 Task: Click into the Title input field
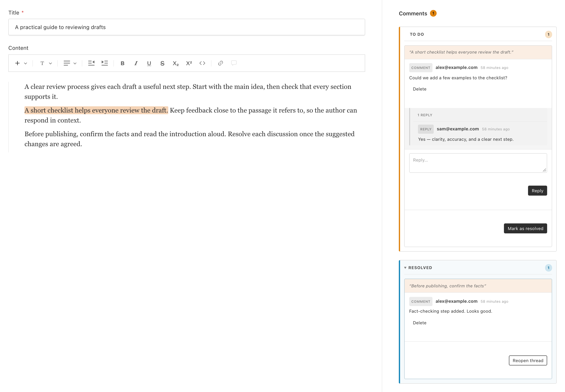click(x=187, y=27)
